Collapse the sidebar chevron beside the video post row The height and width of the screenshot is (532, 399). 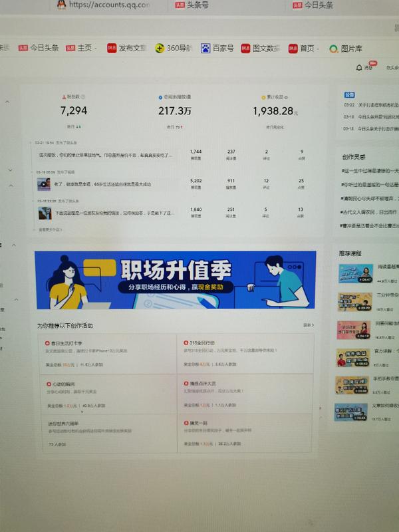click(x=11, y=186)
